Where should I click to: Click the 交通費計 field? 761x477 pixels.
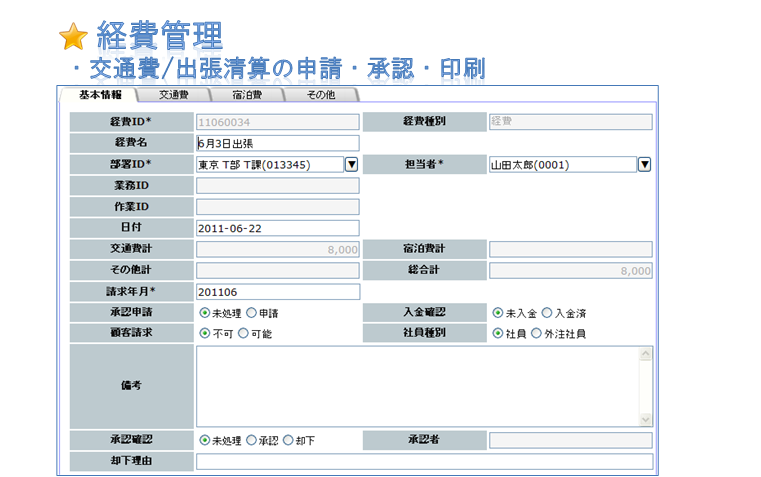278,249
